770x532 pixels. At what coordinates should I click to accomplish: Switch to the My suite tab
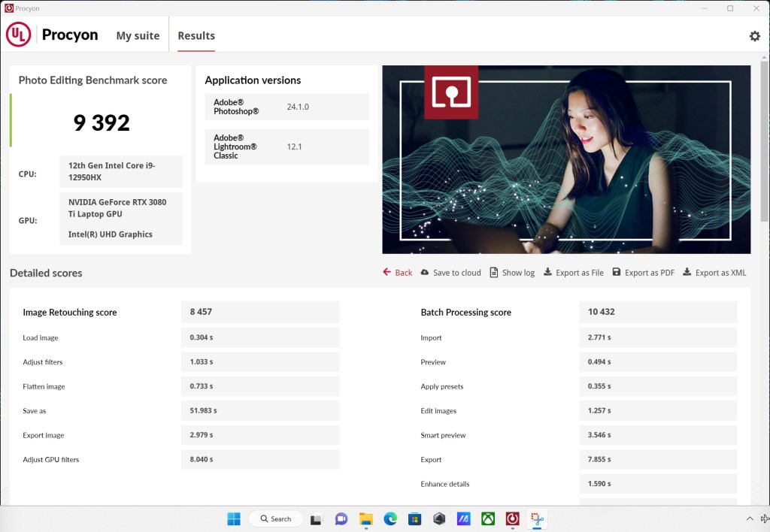pyautogui.click(x=138, y=35)
